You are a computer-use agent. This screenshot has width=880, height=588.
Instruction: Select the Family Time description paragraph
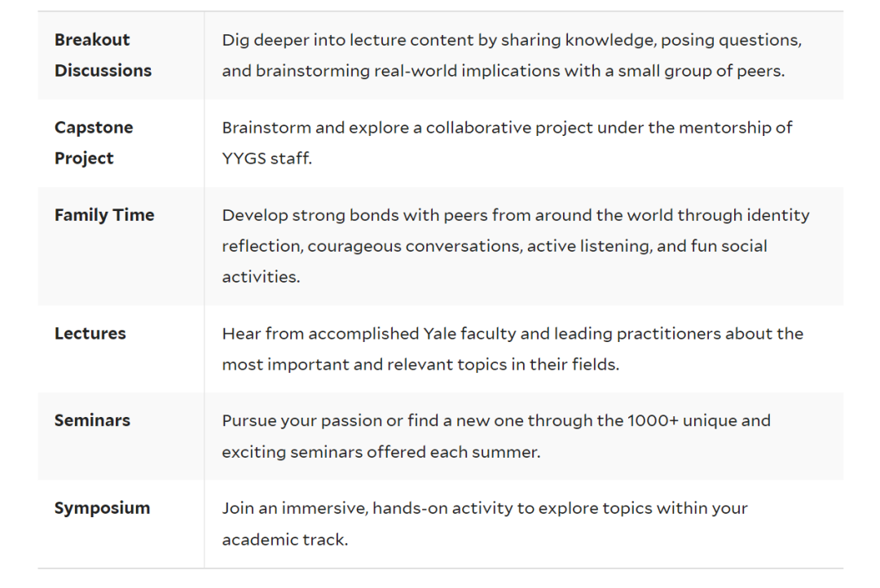516,246
